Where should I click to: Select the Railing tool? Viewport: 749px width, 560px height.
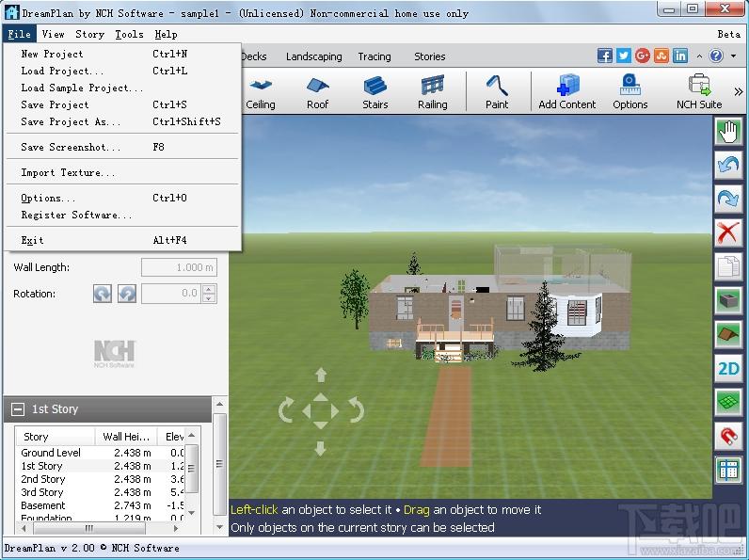click(x=432, y=92)
